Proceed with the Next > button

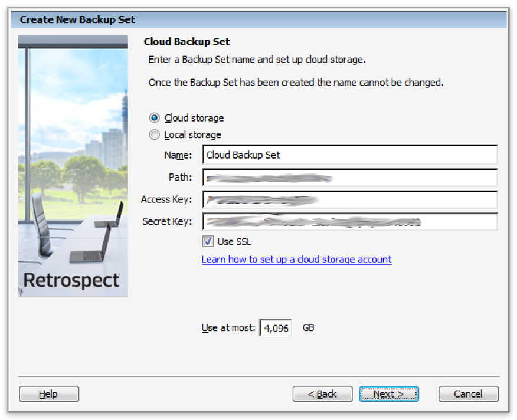pyautogui.click(x=389, y=393)
